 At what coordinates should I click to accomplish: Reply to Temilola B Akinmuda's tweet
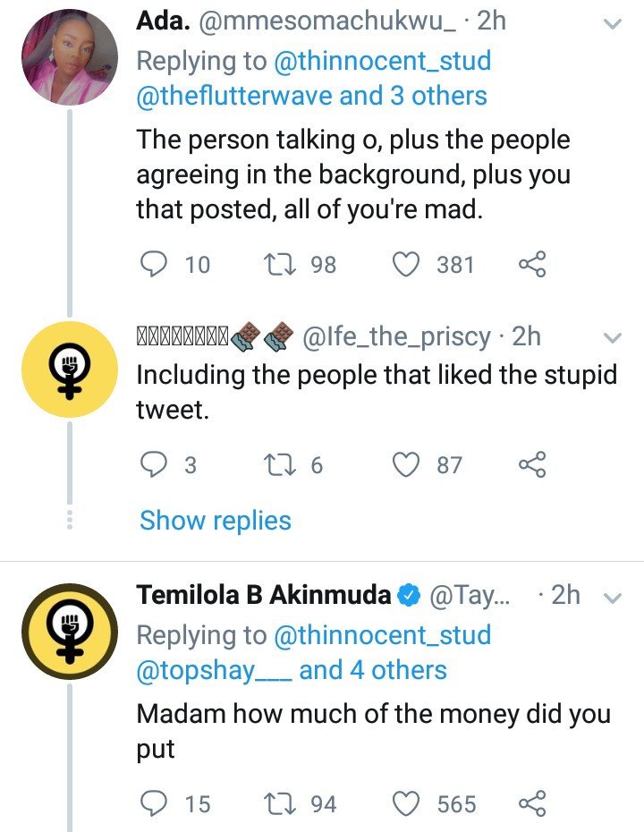(153, 802)
